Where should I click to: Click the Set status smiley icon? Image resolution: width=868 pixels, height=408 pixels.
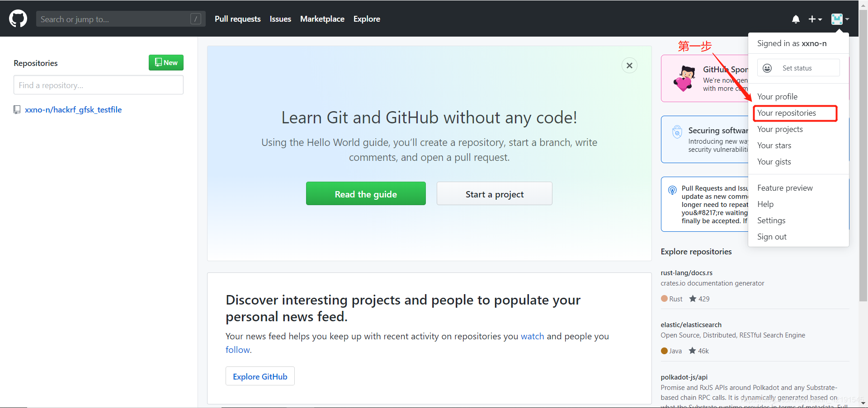[767, 68]
